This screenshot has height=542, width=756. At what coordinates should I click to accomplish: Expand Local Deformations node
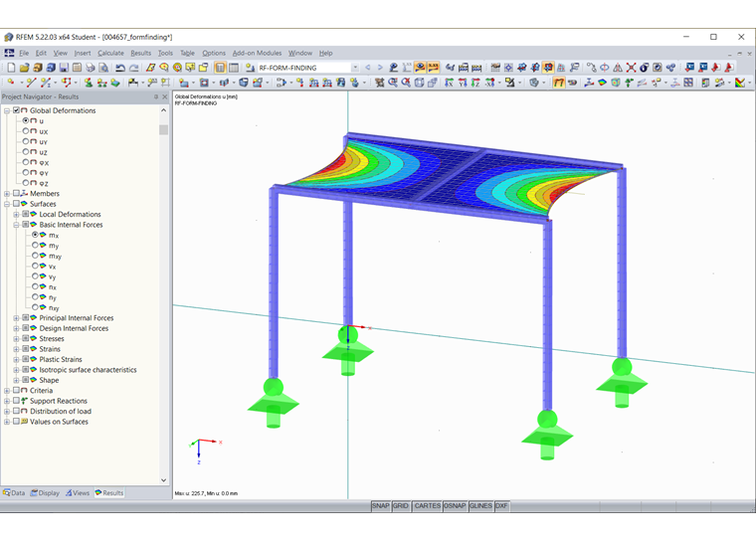pyautogui.click(x=16, y=215)
